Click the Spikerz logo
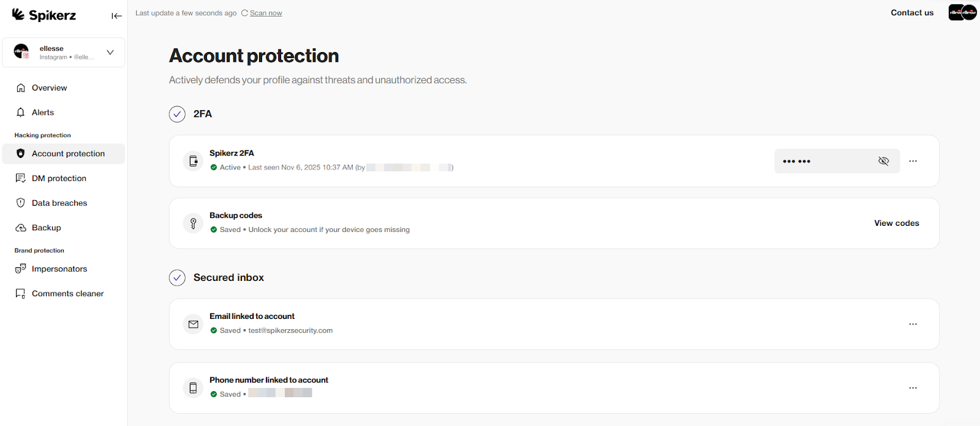Image resolution: width=980 pixels, height=426 pixels. point(43,15)
